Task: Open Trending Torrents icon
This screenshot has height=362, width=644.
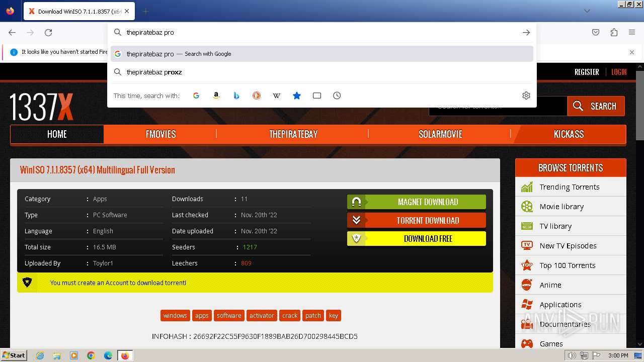Action: click(527, 187)
